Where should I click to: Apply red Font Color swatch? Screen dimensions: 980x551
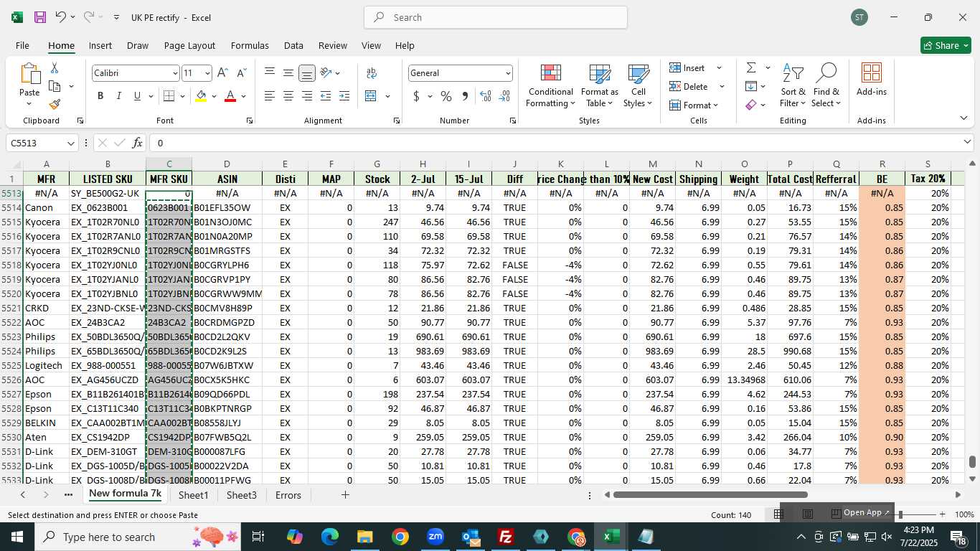click(230, 96)
